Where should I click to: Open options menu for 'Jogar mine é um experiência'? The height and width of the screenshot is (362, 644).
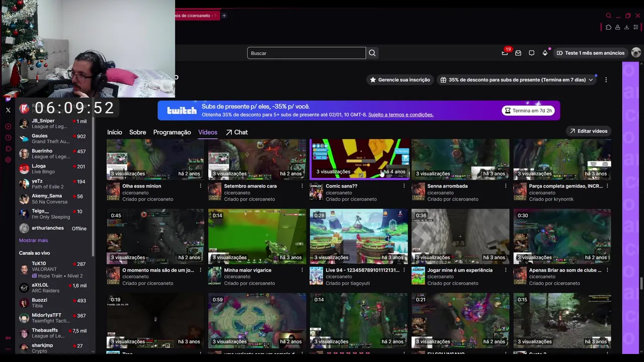click(505, 270)
